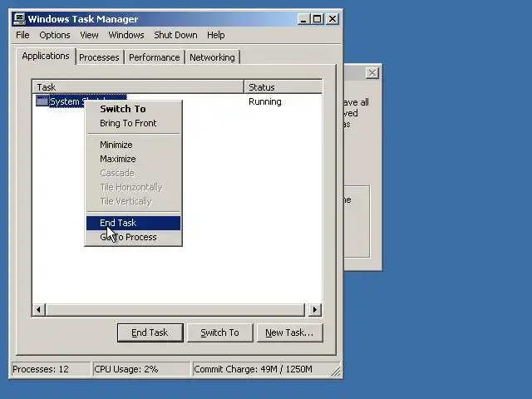The image size is (532, 399).
Task: Open the Options menu
Action: tap(55, 35)
